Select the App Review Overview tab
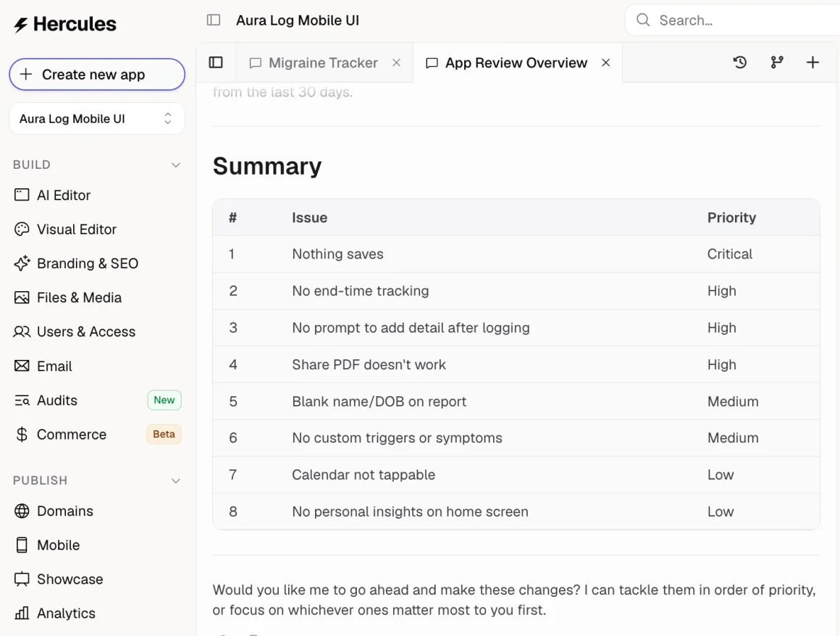The image size is (840, 636). pos(516,63)
